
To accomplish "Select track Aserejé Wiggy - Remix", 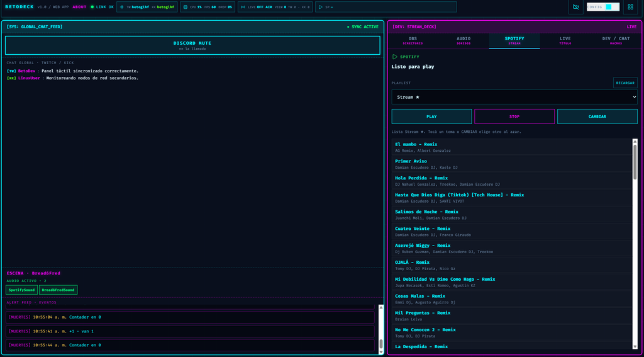I will [512, 249].
